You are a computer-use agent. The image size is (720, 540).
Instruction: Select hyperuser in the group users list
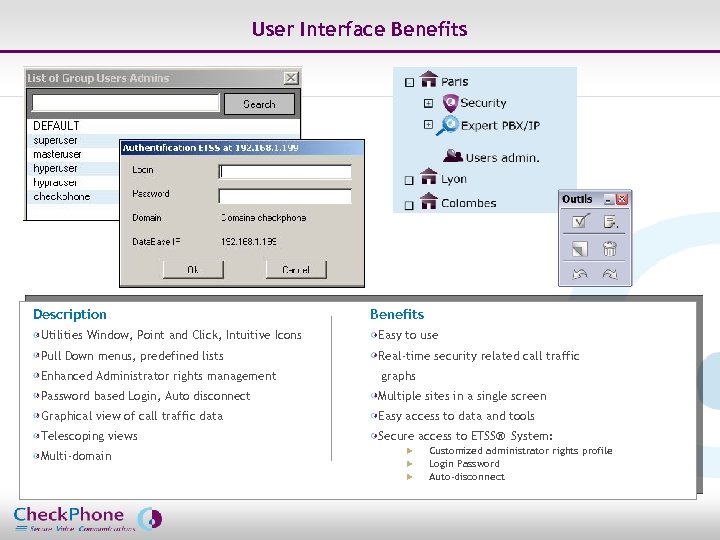pyautogui.click(x=55, y=169)
